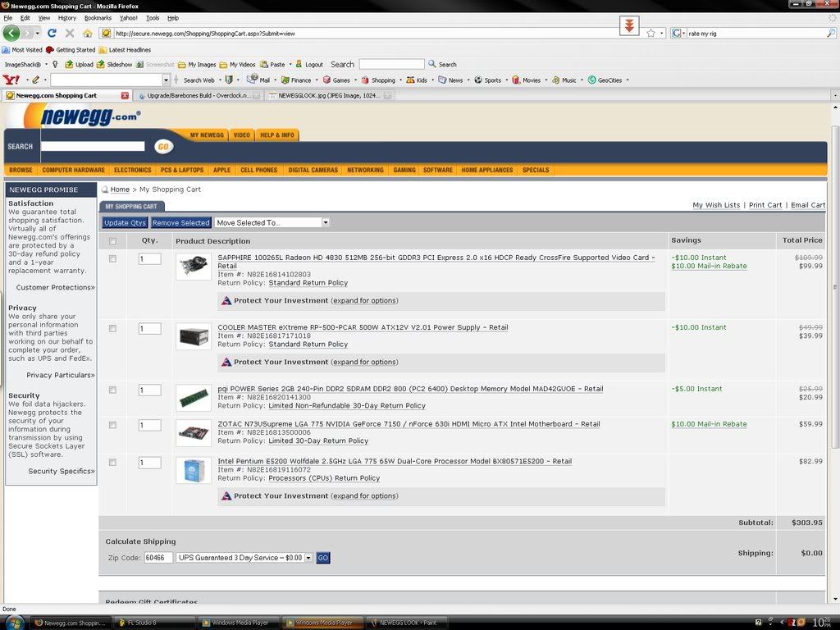Viewport: 840px width, 630px height.
Task: Click the Home icon in navigation bar
Action: tap(87, 33)
